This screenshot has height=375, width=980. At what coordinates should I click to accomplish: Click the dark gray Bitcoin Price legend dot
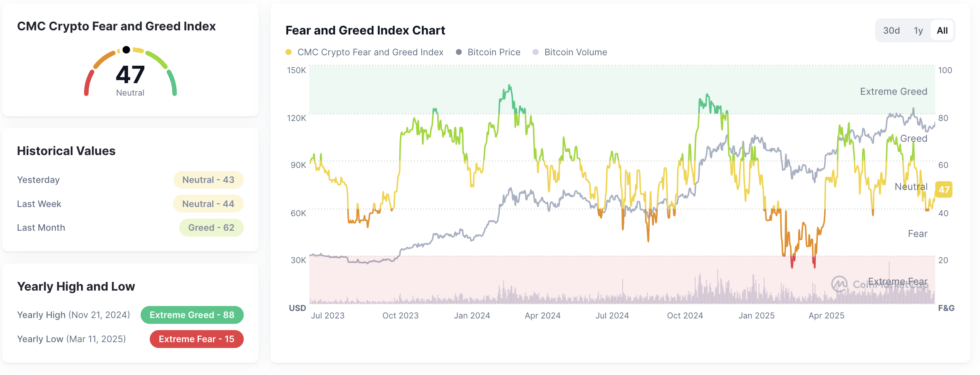click(458, 52)
